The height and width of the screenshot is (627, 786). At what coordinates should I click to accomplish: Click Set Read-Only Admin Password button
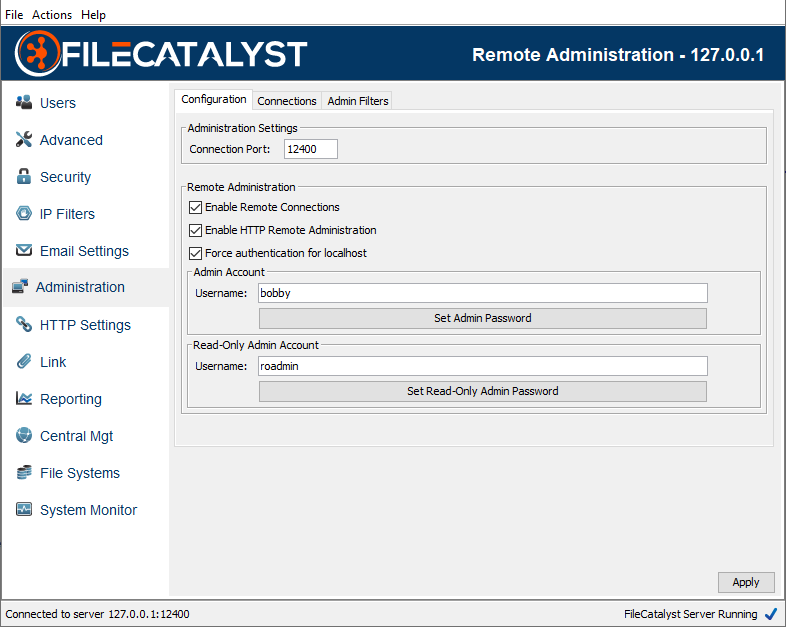pos(483,391)
